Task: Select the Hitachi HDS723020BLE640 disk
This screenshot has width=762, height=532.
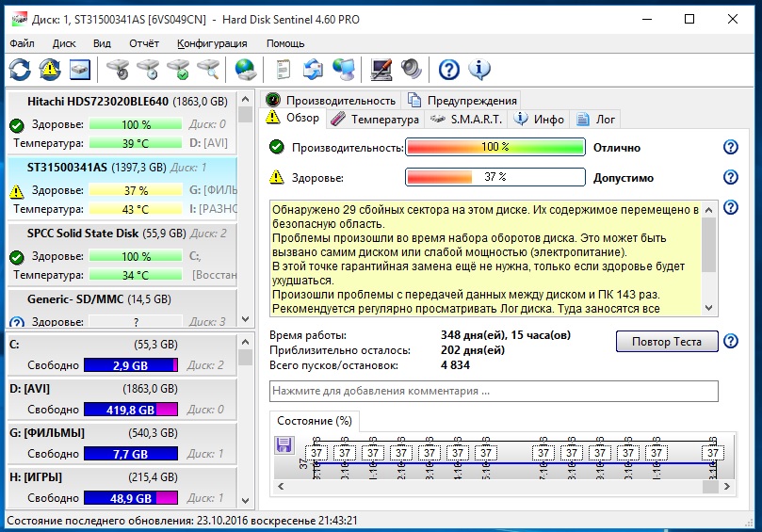Action: click(x=122, y=122)
